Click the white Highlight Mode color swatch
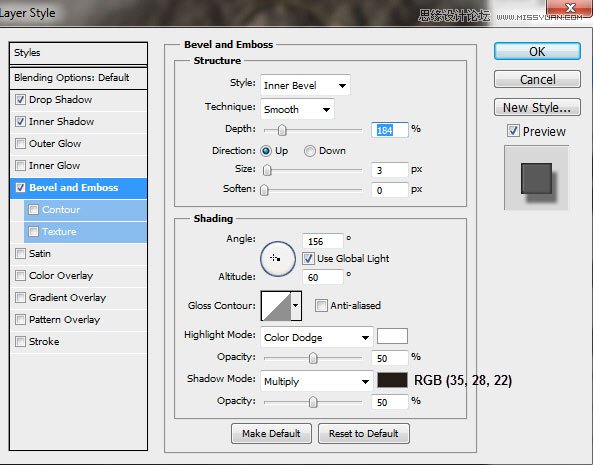The image size is (593, 465). [393, 336]
